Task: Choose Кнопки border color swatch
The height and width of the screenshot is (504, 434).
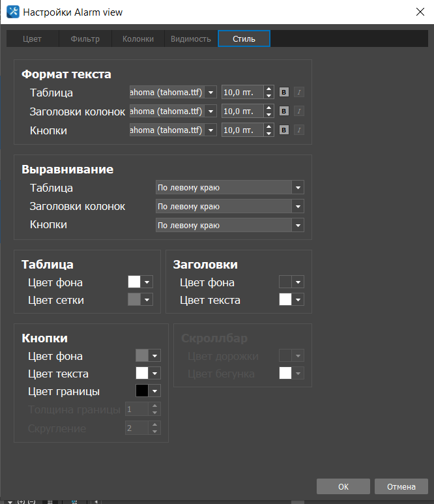Action: tap(141, 391)
